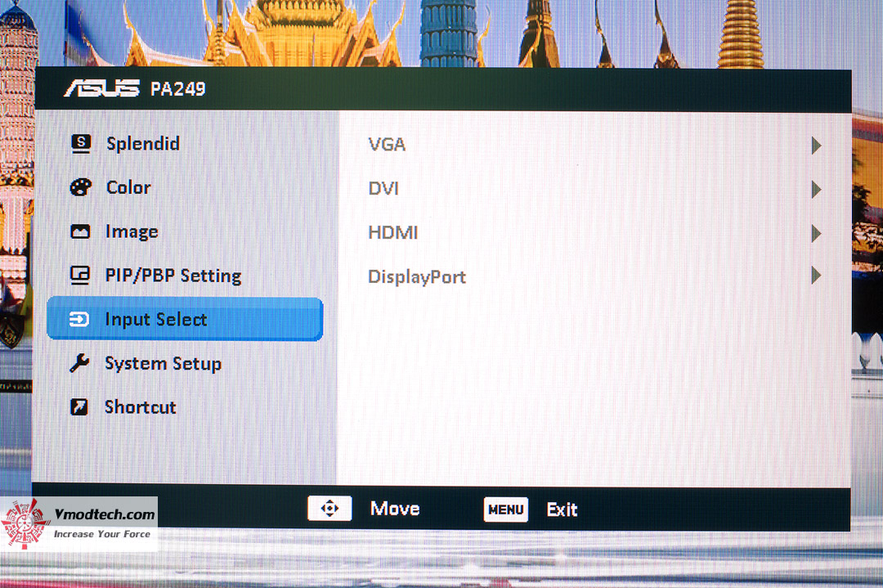Choose the DVI input label

tap(383, 188)
